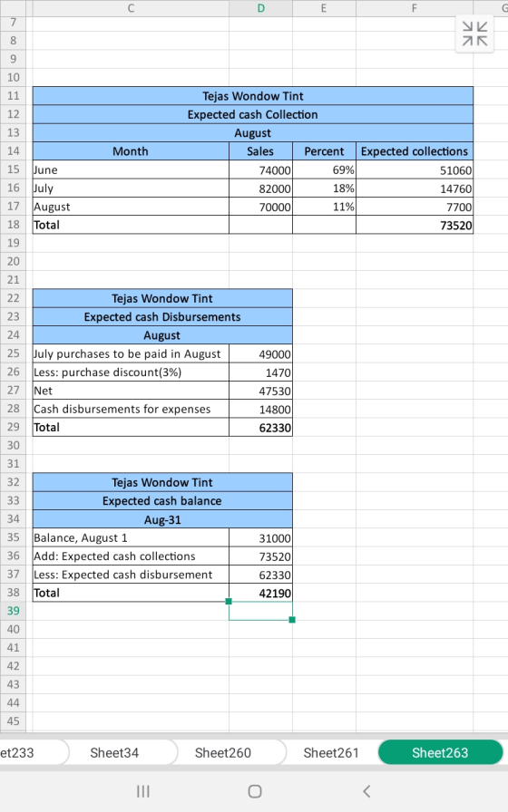The width and height of the screenshot is (508, 812).
Task: Select the 'Percent' header cell
Action: point(324,151)
